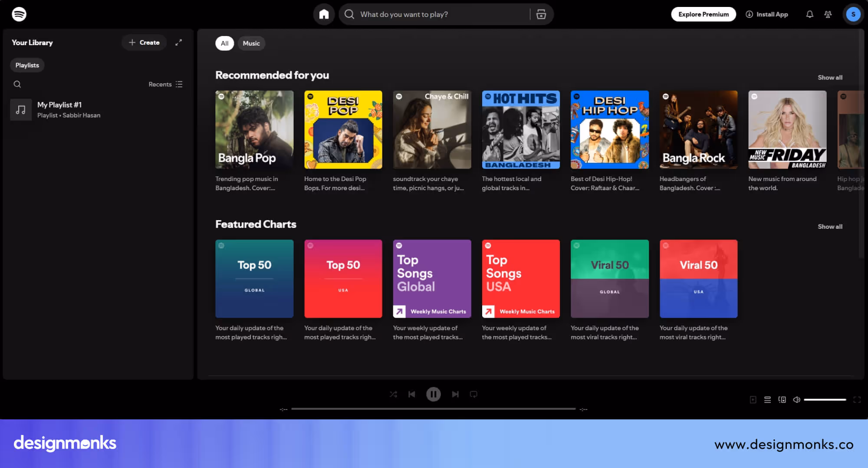868x468 pixels.
Task: Skip to next track
Action: (455, 394)
